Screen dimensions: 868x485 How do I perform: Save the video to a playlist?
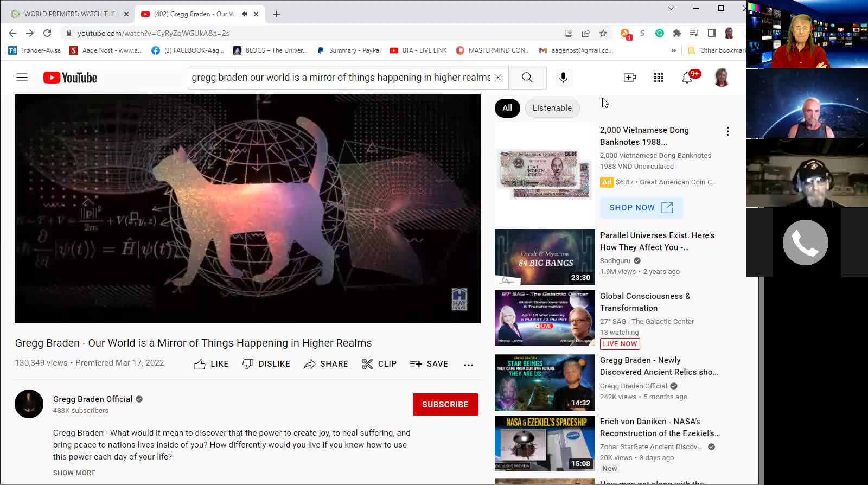(429, 364)
